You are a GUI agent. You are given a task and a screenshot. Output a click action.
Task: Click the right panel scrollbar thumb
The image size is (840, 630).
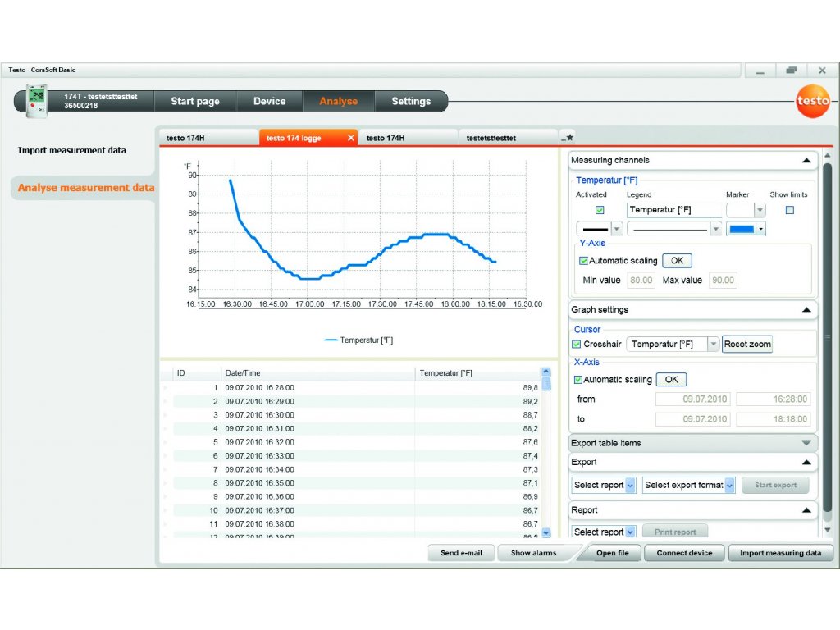coord(827,337)
